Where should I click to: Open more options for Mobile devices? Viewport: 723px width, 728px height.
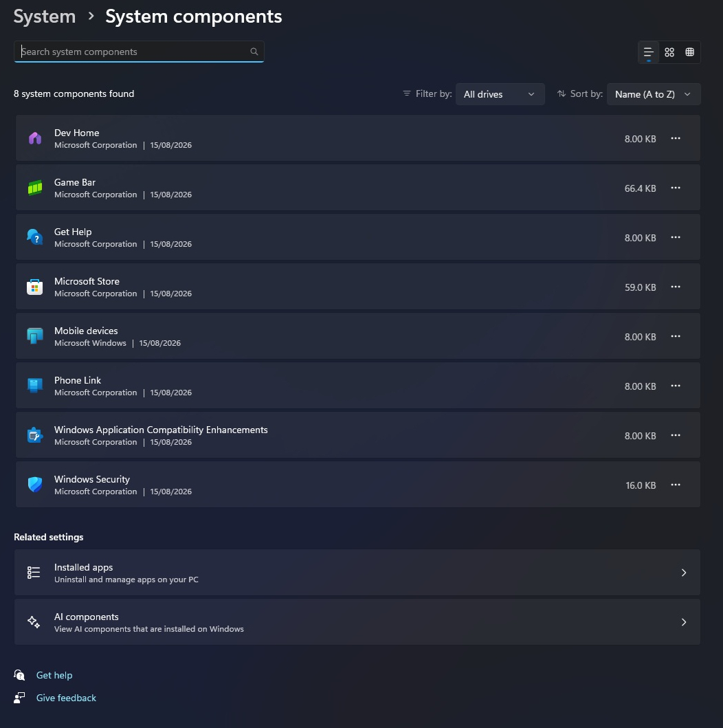675,336
